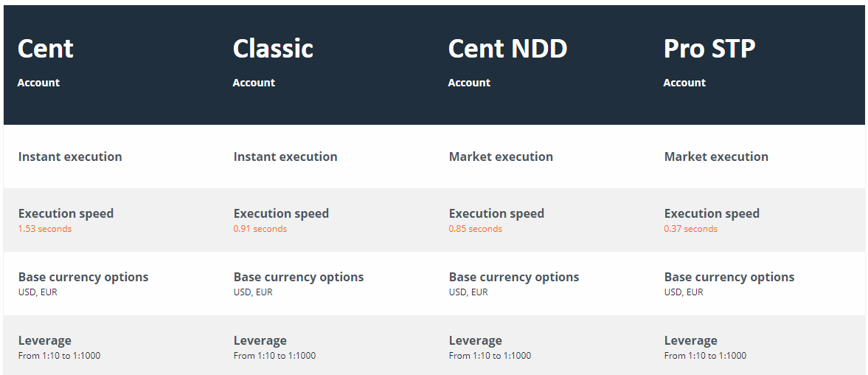868x375 pixels.
Task: Click Leverage label in Cent NDD column
Action: [476, 340]
